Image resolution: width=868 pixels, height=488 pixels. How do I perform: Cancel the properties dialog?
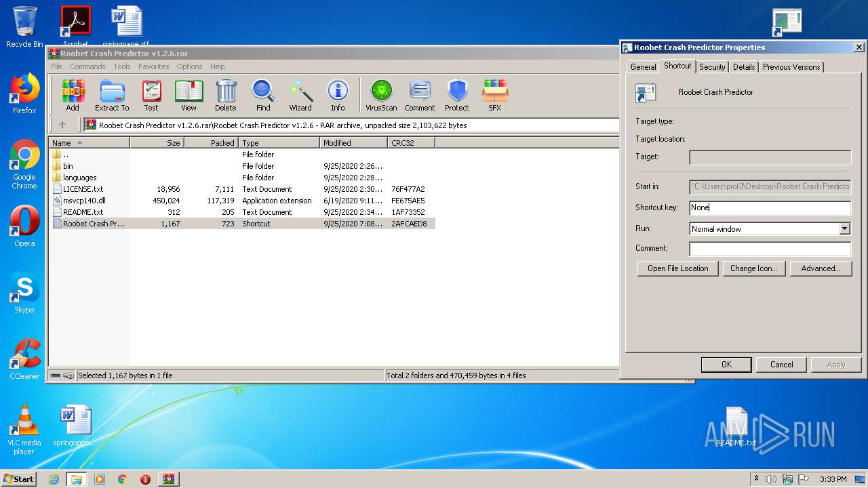[781, 365]
